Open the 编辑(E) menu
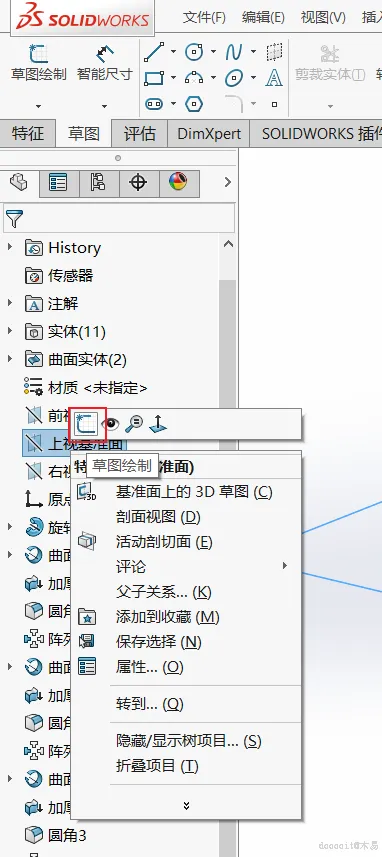The height and width of the screenshot is (857, 382). [263, 17]
